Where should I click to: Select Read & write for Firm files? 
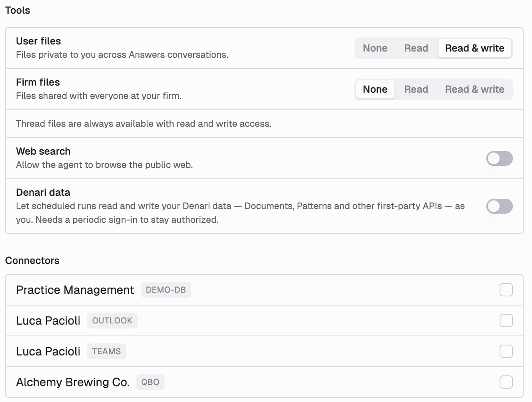click(475, 89)
